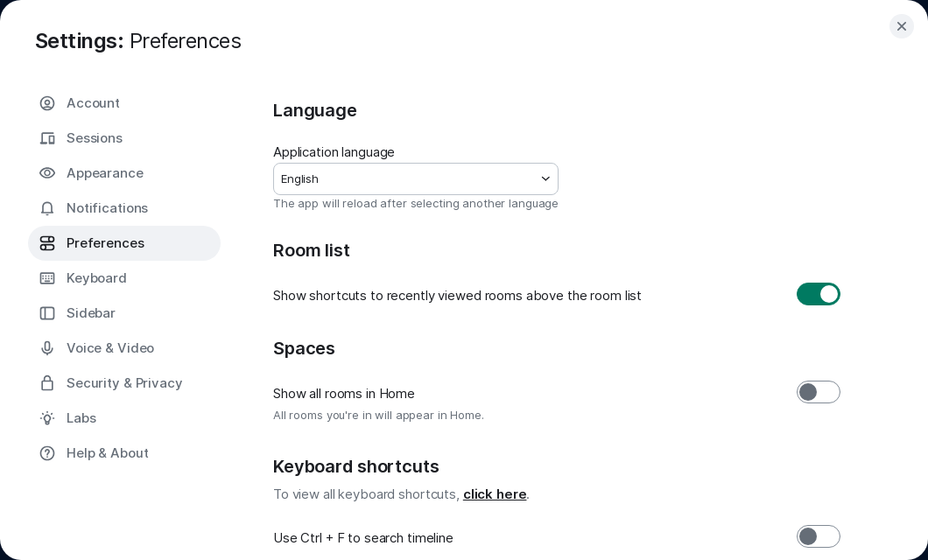
Task: Enable Show all rooms in Home
Action: click(818, 392)
